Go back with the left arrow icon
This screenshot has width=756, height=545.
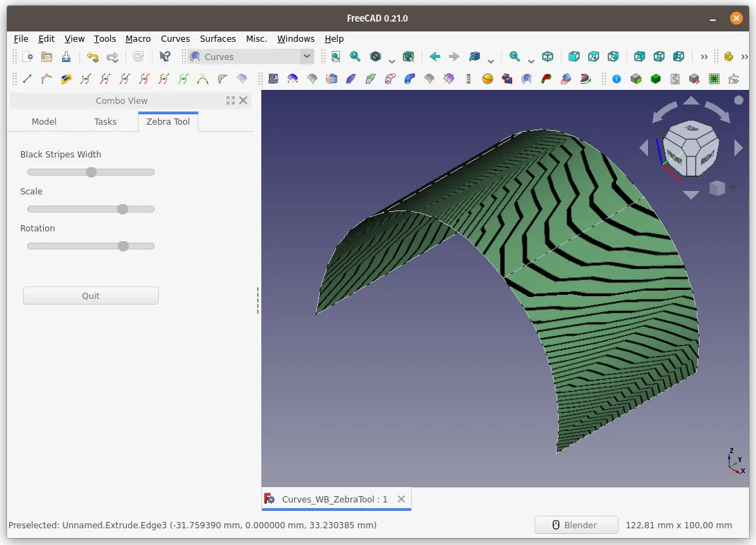click(x=435, y=57)
